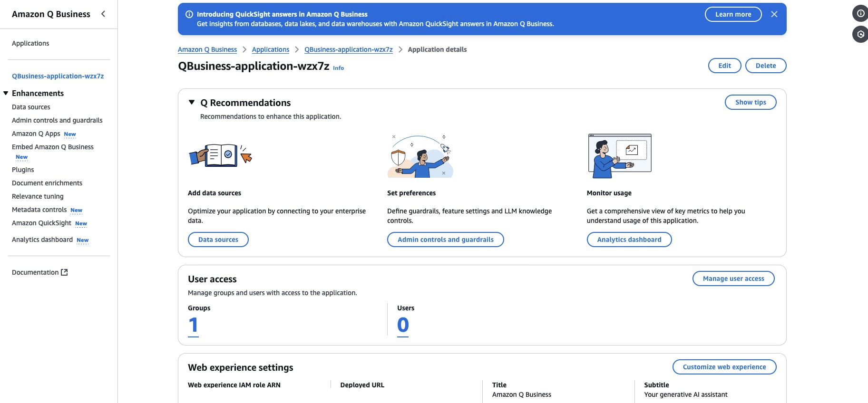Screen dimensions: 868x403
Task: Click subtitle text Your generative AI assistant
Action: pyautogui.click(x=686, y=394)
